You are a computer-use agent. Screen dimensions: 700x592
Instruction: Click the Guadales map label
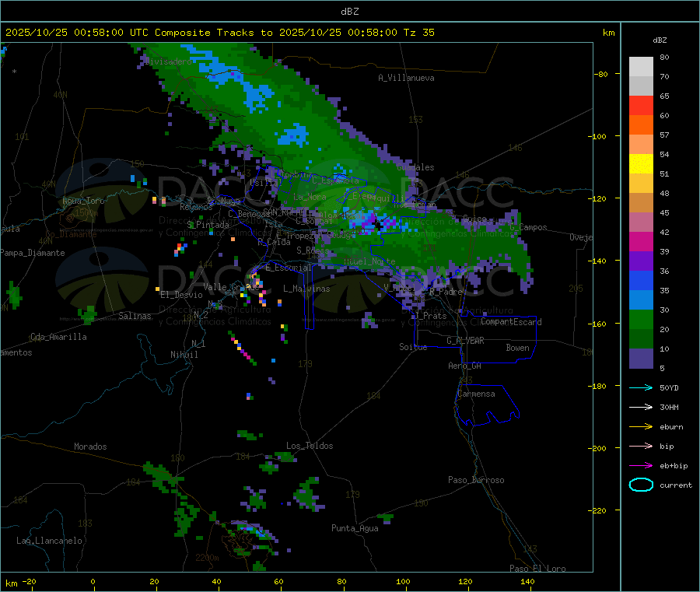click(x=415, y=167)
